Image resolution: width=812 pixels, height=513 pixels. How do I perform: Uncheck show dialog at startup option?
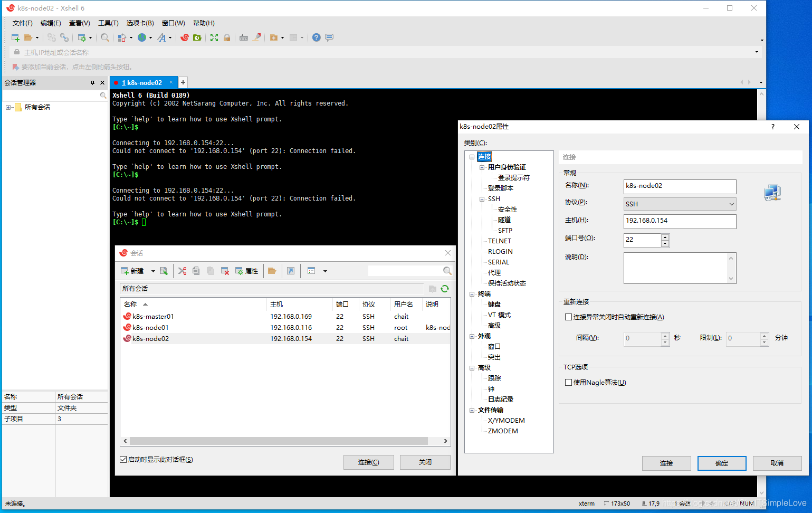tap(123, 460)
